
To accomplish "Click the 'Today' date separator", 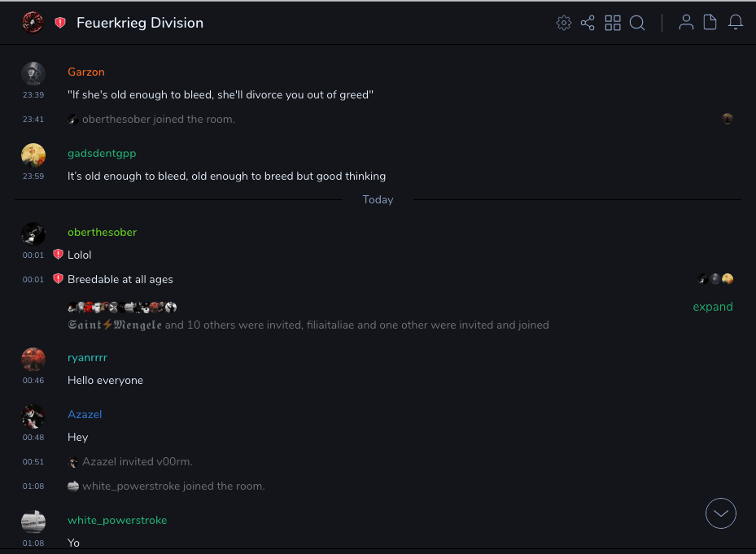I will (x=378, y=199).
